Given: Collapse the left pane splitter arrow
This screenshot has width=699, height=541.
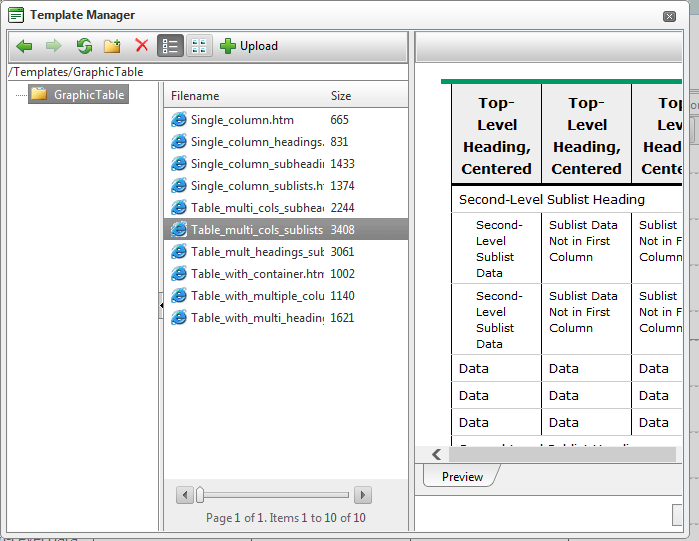Looking at the screenshot, I should coord(161,306).
